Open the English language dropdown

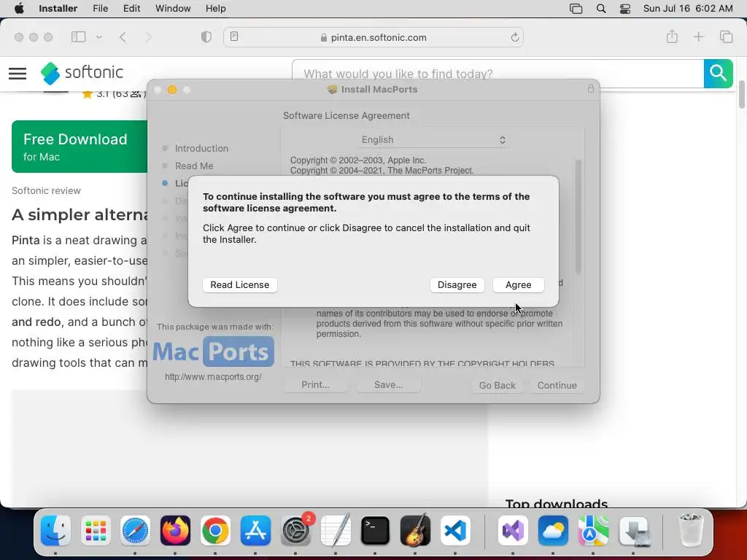coord(433,139)
